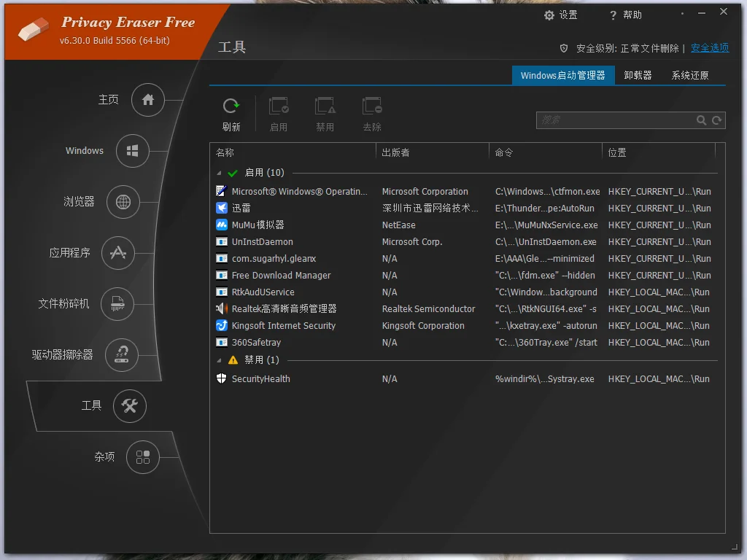The image size is (747, 560).
Task: Click the %windir%\...Systray.exe command cell
Action: click(x=544, y=379)
